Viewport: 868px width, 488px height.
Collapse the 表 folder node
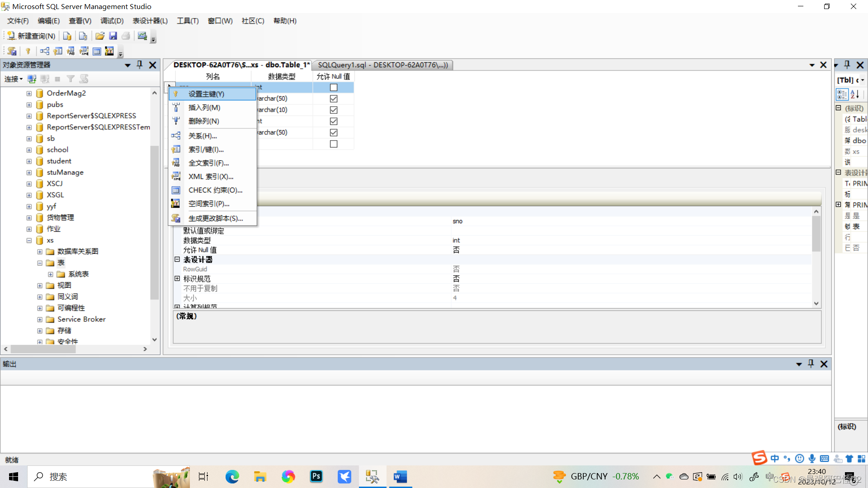pyautogui.click(x=40, y=263)
